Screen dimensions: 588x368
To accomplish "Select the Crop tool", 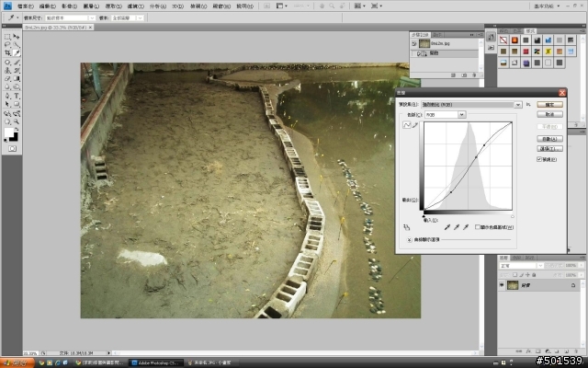I will point(7,53).
